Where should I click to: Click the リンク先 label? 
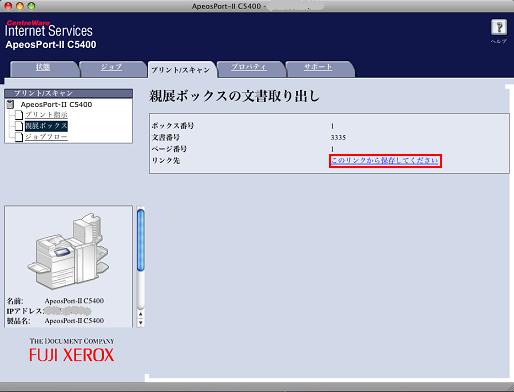[166, 160]
